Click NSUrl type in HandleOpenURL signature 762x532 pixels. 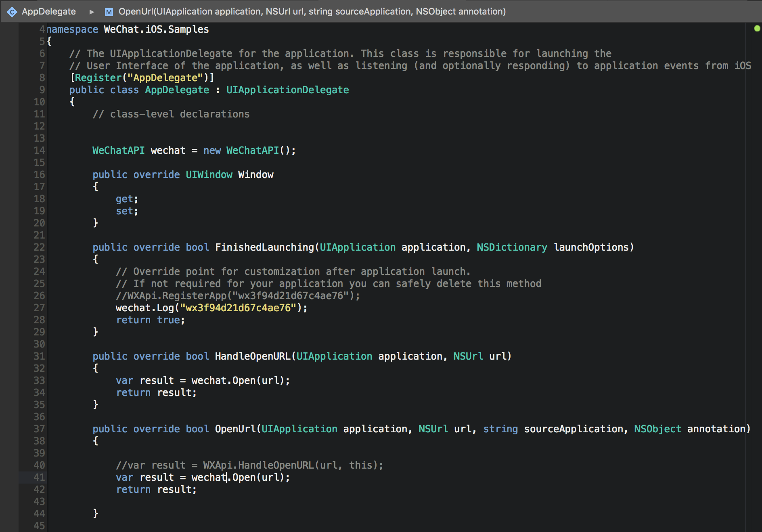pos(468,356)
